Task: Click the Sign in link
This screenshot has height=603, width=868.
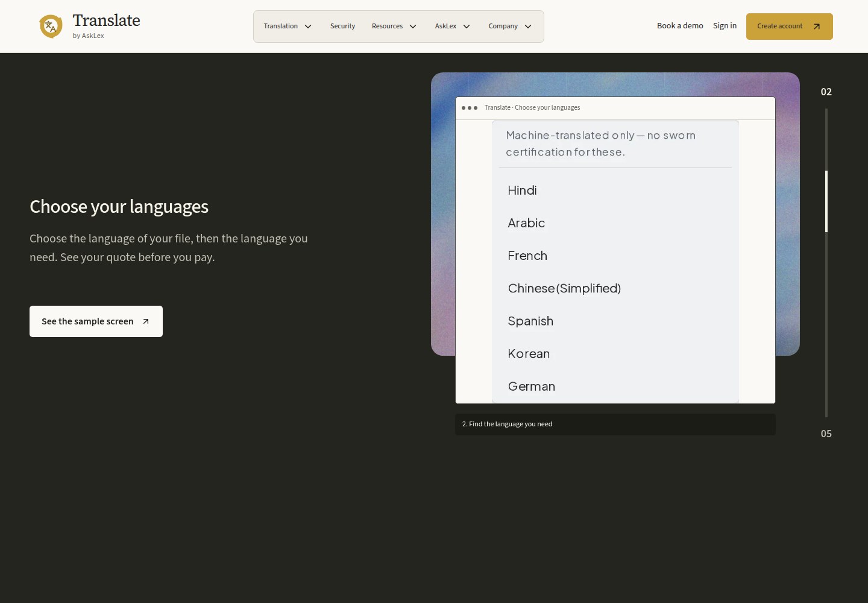Action: 725,26
